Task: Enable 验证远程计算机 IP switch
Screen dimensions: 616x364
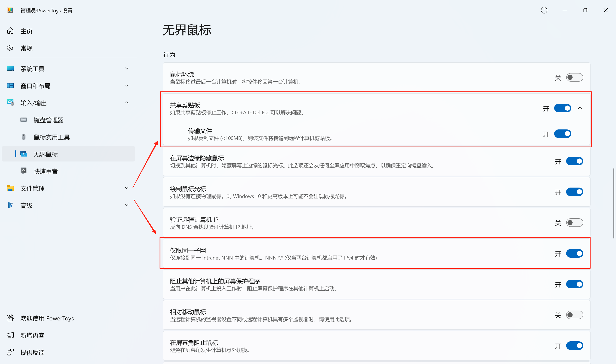Action: [574, 223]
